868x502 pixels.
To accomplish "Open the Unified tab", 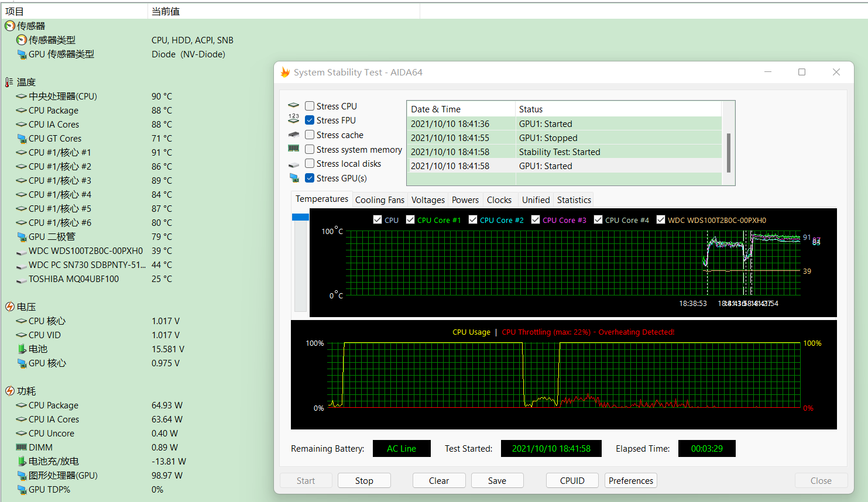I will coord(536,200).
